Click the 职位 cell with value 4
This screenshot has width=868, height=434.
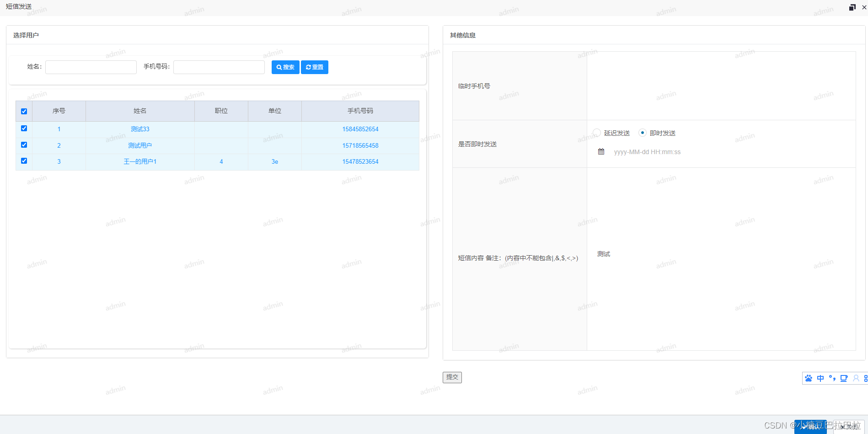click(221, 161)
